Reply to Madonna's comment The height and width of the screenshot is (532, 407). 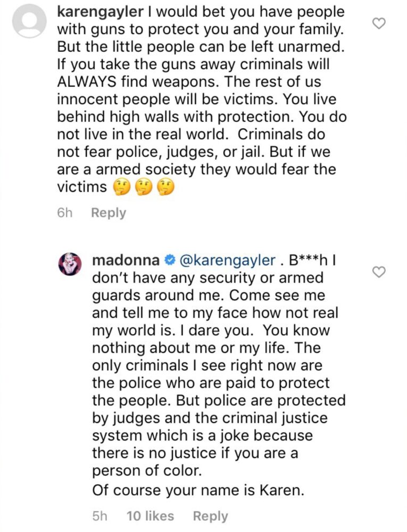[210, 516]
